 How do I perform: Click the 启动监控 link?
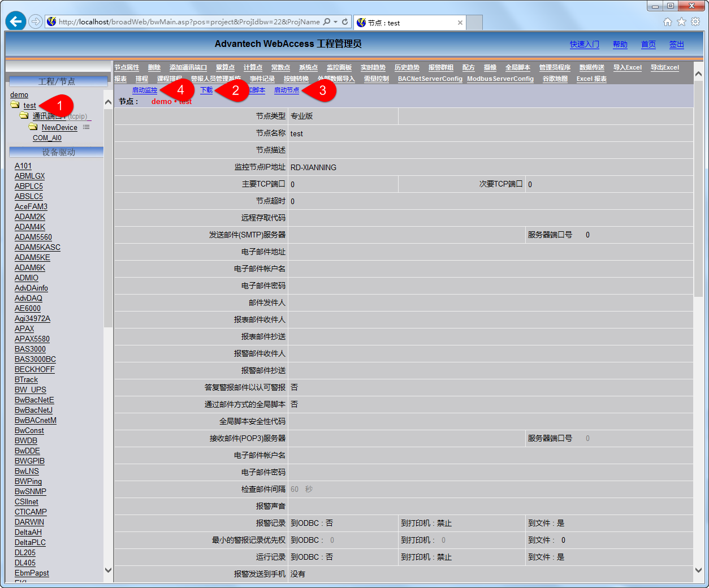(144, 90)
